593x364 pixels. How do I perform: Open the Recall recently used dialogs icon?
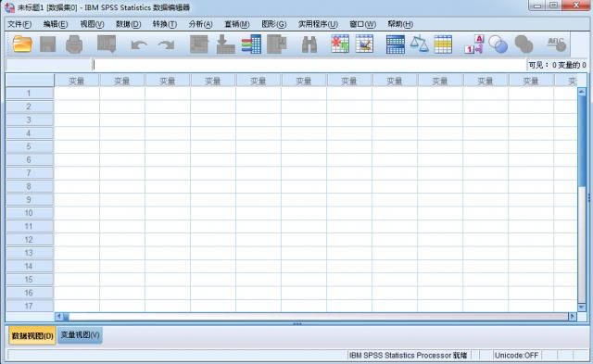pos(107,44)
